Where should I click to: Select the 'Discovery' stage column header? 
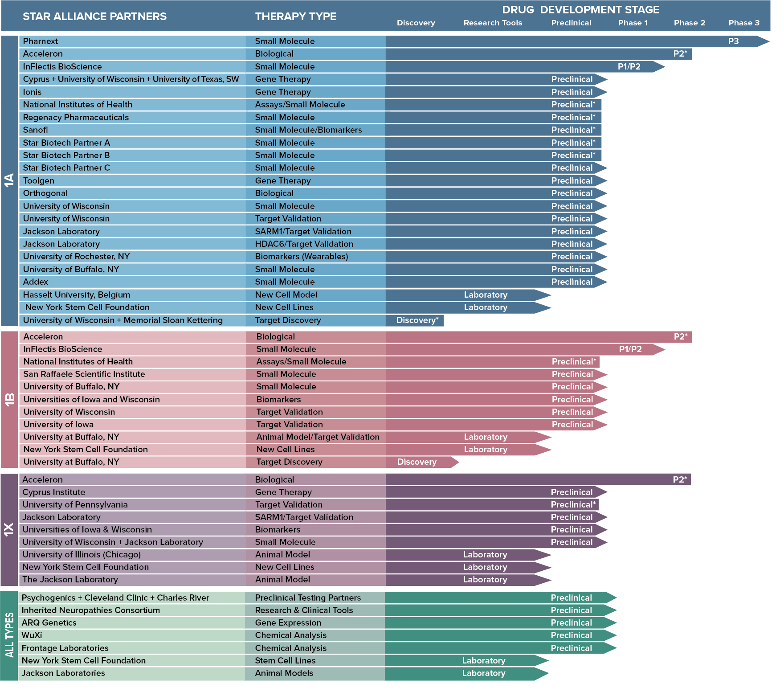(x=416, y=23)
